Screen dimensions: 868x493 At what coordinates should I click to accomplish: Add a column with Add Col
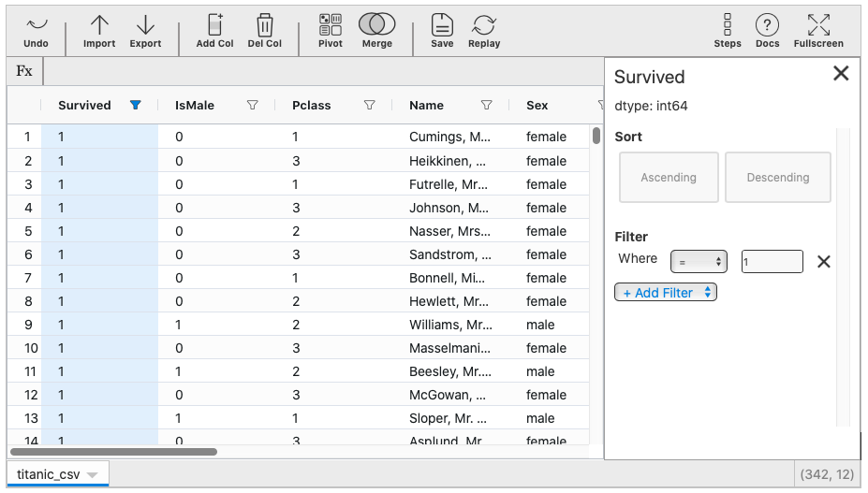[214, 31]
